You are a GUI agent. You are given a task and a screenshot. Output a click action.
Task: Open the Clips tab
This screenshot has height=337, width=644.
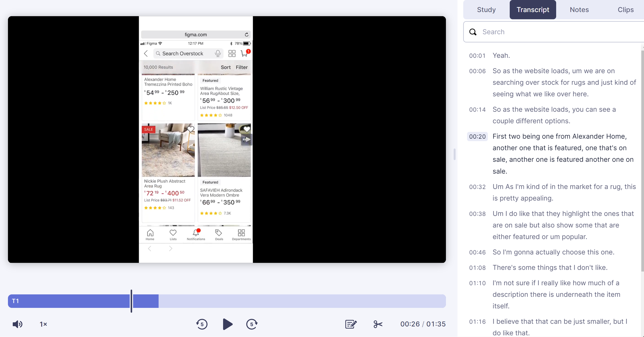(x=625, y=10)
